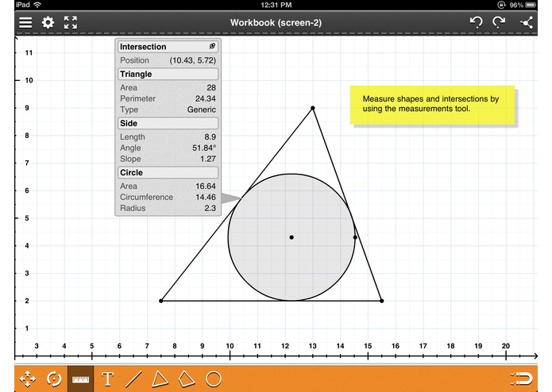Tap the share icon
Image resolution: width=552 pixels, height=392 pixels.
click(527, 23)
